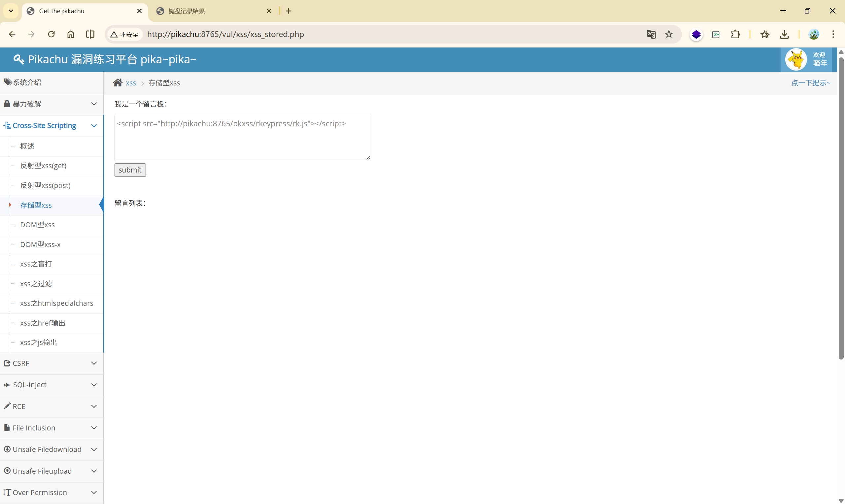Bookmark page with star icon
The height and width of the screenshot is (504, 845).
[669, 34]
